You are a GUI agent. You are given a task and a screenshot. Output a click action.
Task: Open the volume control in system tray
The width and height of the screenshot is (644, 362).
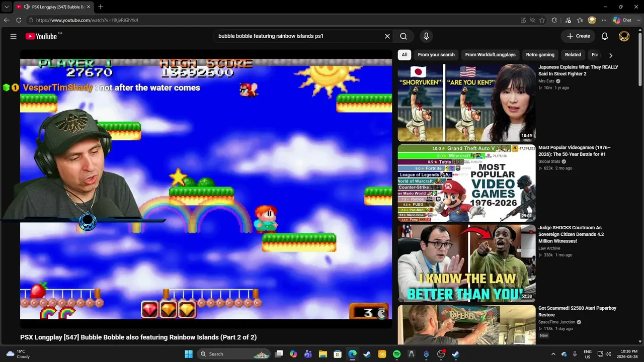[608, 354]
